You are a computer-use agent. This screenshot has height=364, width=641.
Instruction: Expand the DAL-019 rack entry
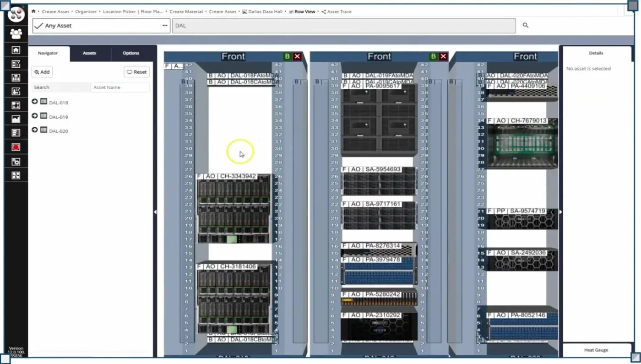pyautogui.click(x=35, y=116)
